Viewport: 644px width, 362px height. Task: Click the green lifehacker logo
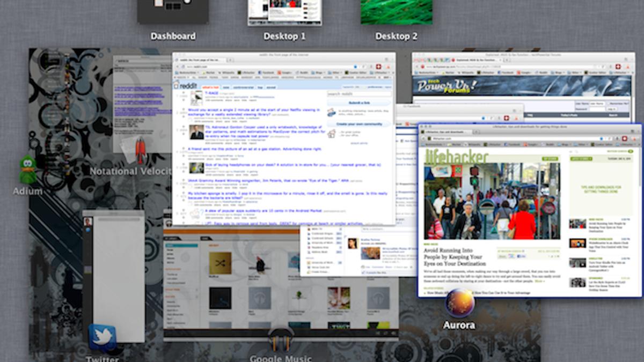456,156
